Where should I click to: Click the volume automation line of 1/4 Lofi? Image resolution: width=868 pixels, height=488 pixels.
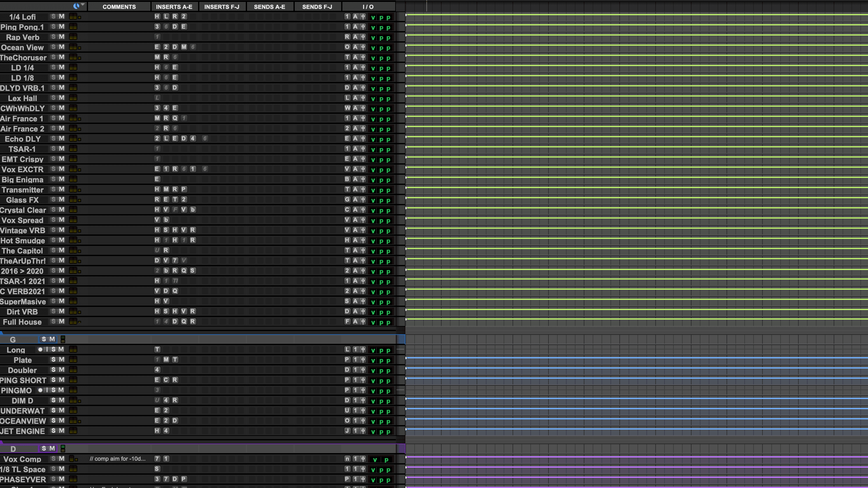click(636, 15)
